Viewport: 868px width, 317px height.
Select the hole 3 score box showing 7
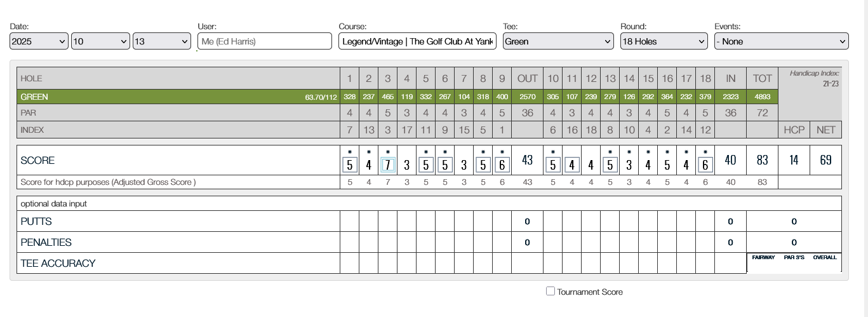tap(388, 165)
